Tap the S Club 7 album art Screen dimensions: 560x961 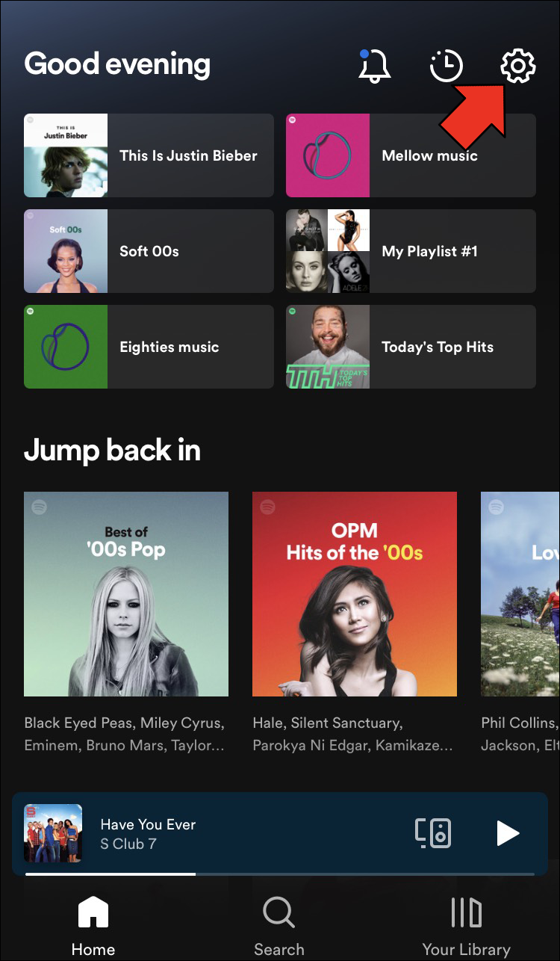[53, 833]
